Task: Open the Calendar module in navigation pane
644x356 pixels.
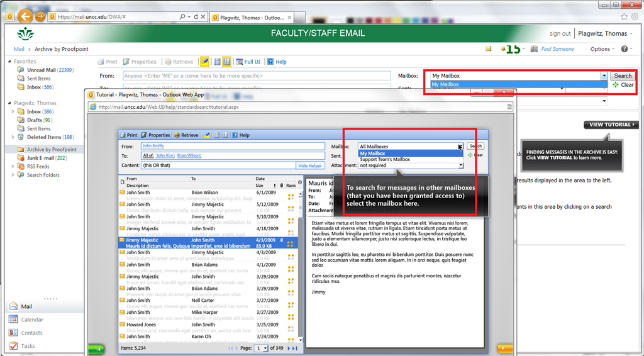Action: click(x=31, y=320)
